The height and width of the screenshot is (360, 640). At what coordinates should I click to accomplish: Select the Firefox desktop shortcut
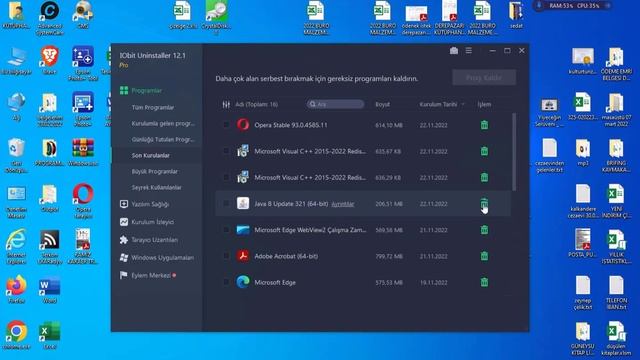coord(16,289)
